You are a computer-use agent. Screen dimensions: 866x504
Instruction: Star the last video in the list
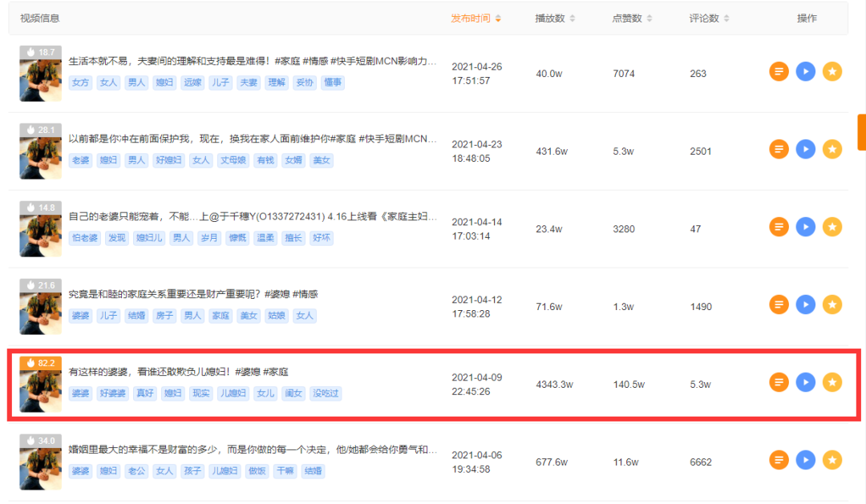pos(832,460)
